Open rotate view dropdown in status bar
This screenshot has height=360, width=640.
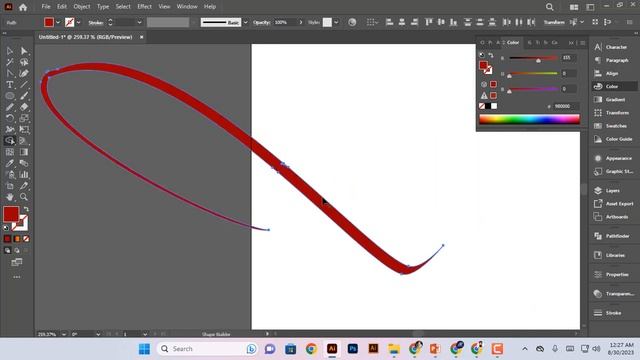coord(98,334)
